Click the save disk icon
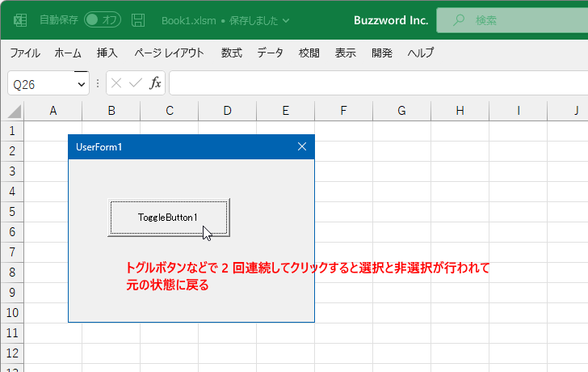The width and height of the screenshot is (588, 372). [138, 20]
